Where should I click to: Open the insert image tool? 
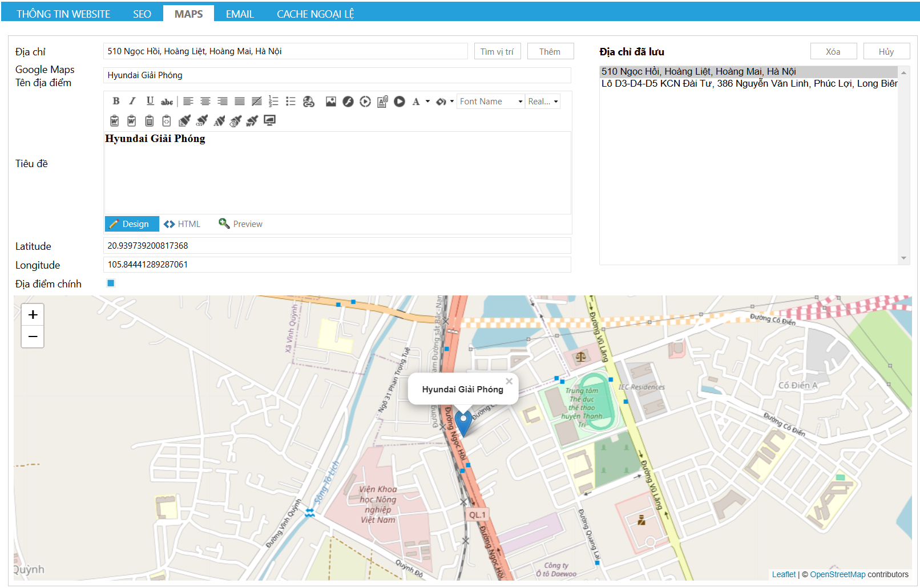click(330, 102)
